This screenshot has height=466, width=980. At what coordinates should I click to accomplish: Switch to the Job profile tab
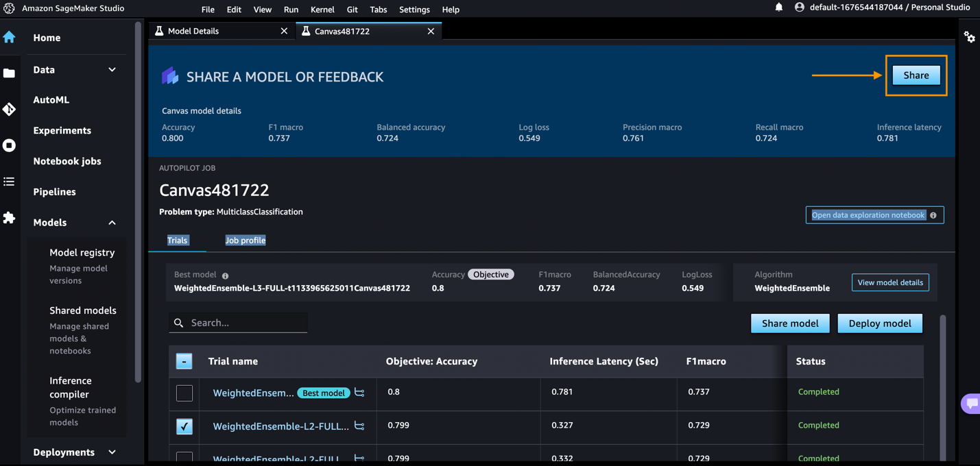pyautogui.click(x=246, y=241)
